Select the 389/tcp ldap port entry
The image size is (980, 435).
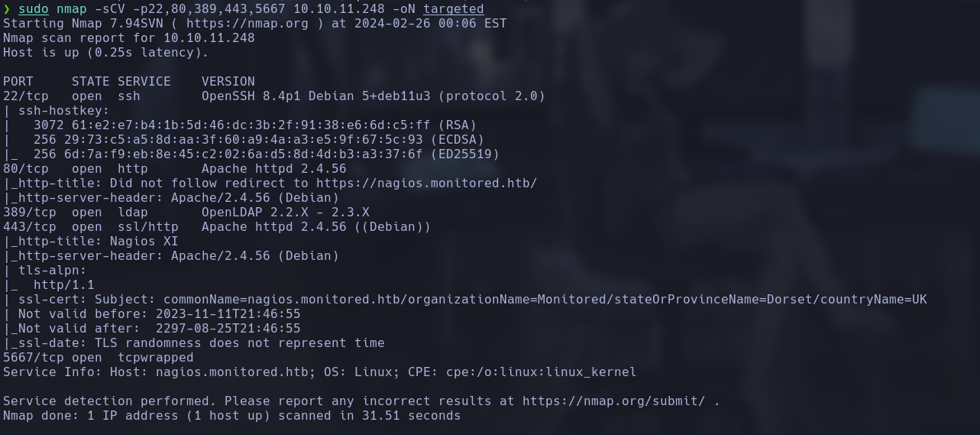pos(186,213)
